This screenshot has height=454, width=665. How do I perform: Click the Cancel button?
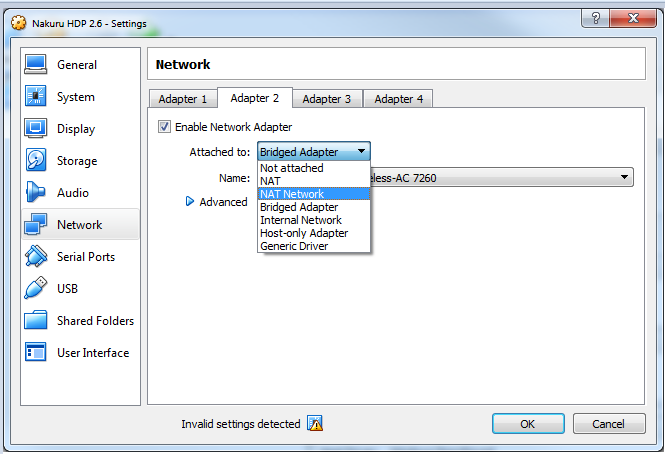(x=609, y=423)
